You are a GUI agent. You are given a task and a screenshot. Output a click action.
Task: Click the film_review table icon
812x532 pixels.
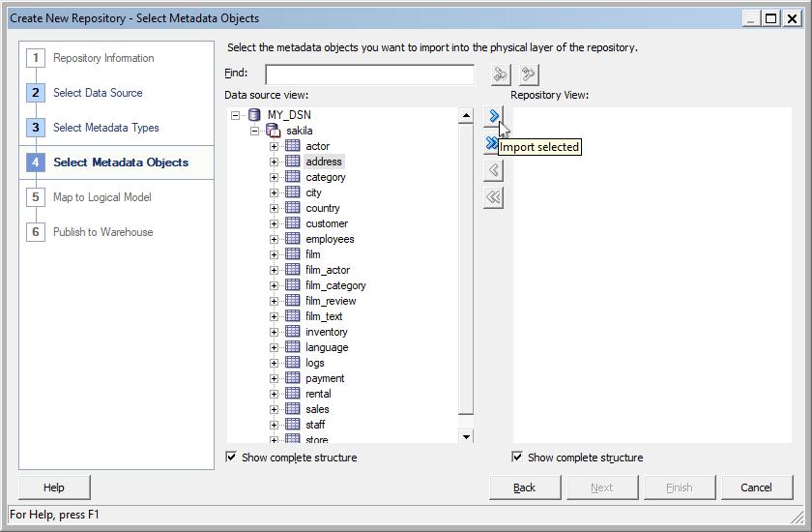click(x=293, y=301)
